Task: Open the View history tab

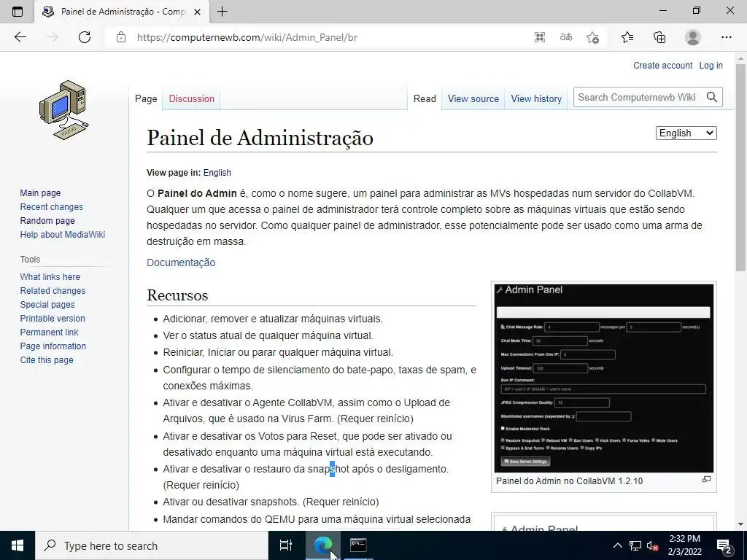Action: point(536,98)
